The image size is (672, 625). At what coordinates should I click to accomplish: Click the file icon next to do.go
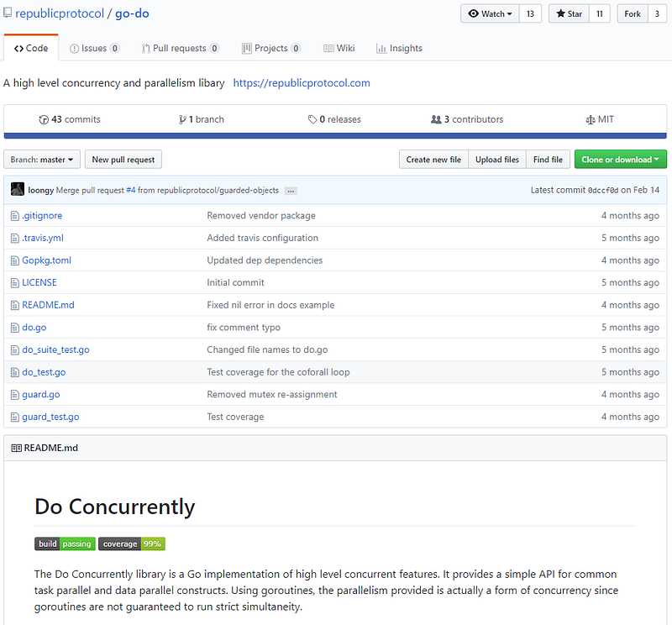[15, 328]
